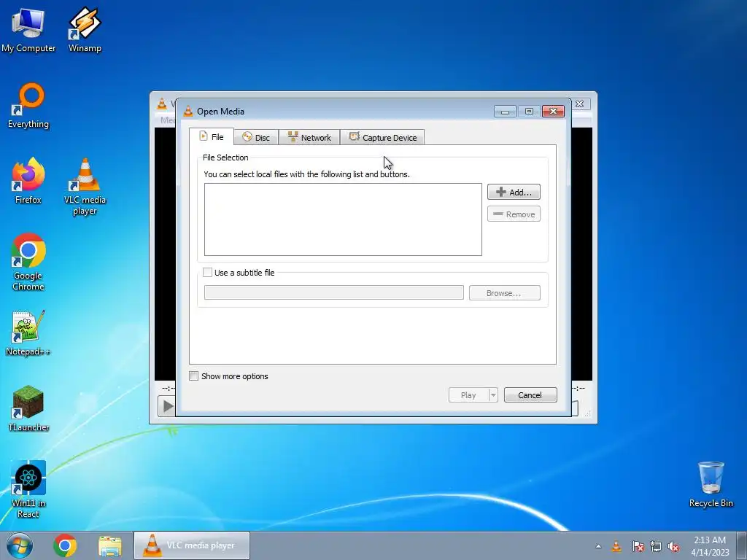This screenshot has height=560, width=747.
Task: Switch to the Network tab
Action: pos(309,138)
